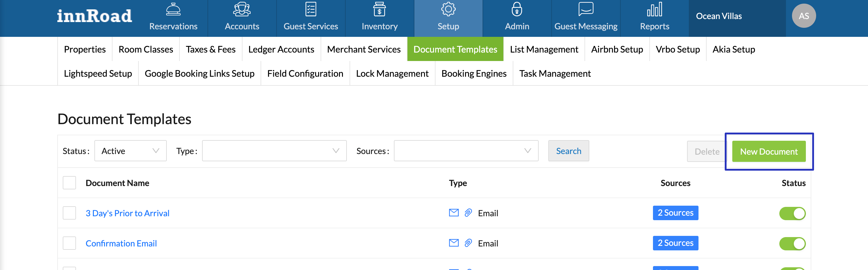Screen dimensions: 868x270
Task: Click 2 Sources badge for 3 Day's Prior
Action: click(675, 213)
